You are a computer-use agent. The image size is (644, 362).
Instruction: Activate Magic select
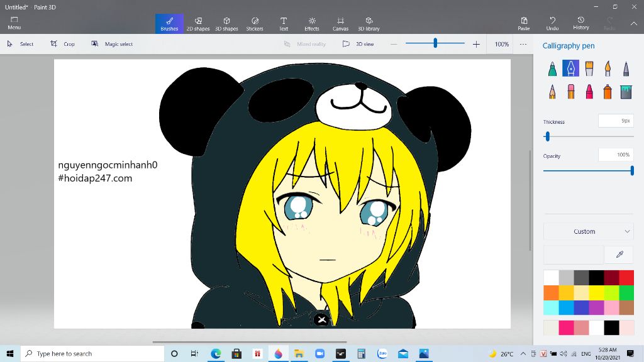click(112, 44)
